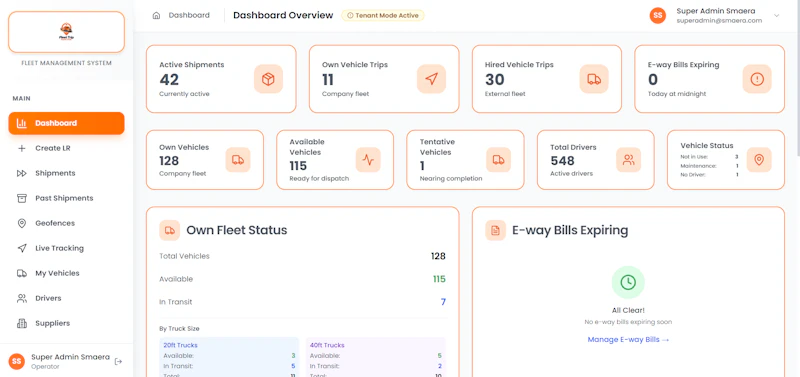Click the arrow icon on Own Vehicle Trips card
The image size is (800, 377).
(432, 79)
